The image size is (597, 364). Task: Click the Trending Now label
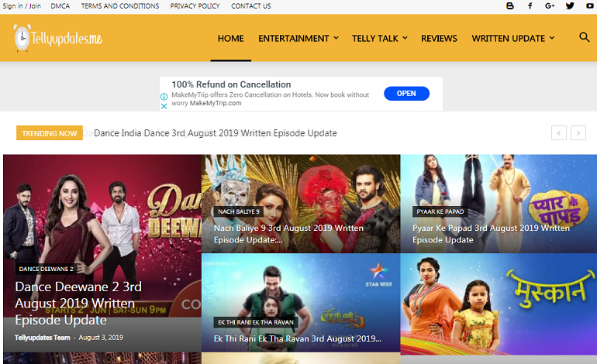pos(50,133)
